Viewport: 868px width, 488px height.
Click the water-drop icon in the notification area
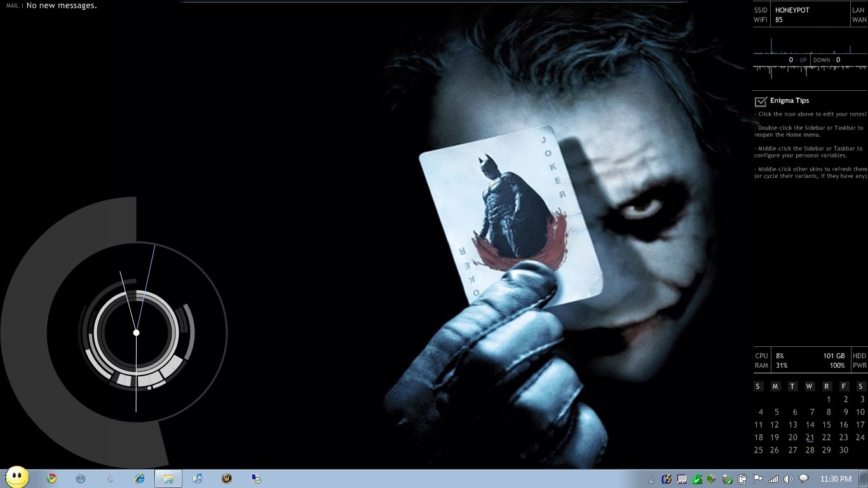pyautogui.click(x=652, y=479)
